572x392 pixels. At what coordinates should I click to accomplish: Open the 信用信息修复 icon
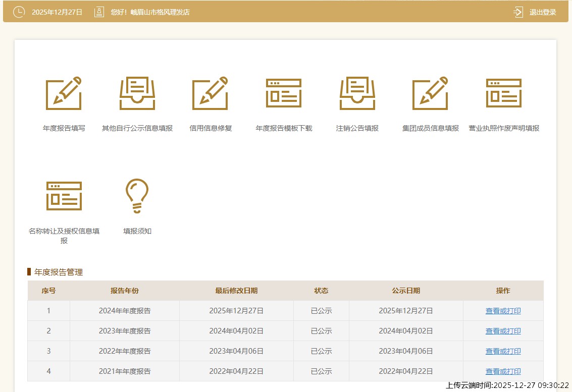click(x=210, y=93)
